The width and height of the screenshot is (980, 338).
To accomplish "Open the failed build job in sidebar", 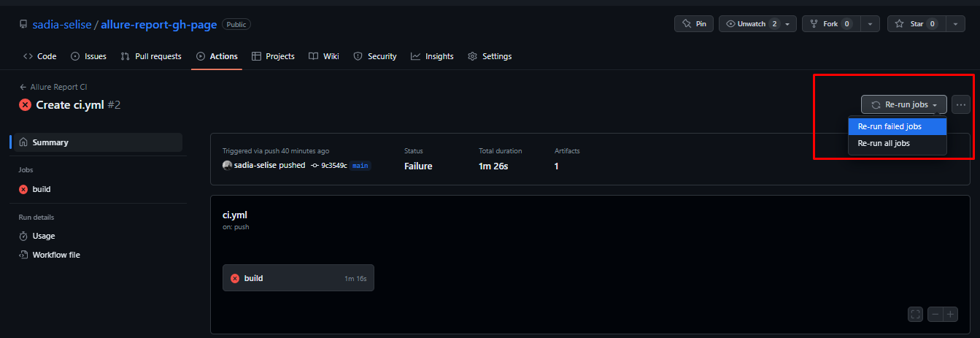I will coord(42,189).
